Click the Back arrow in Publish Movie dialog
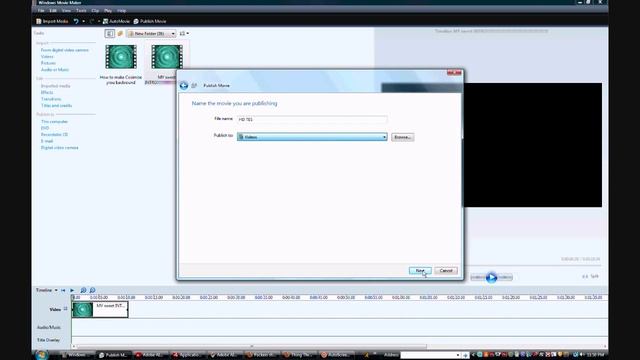The height and width of the screenshot is (360, 640). [184, 85]
